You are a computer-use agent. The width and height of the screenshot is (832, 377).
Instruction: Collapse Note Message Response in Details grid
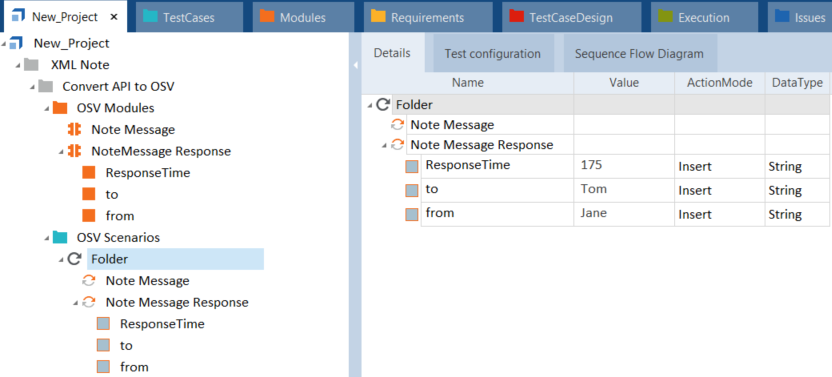pos(384,145)
